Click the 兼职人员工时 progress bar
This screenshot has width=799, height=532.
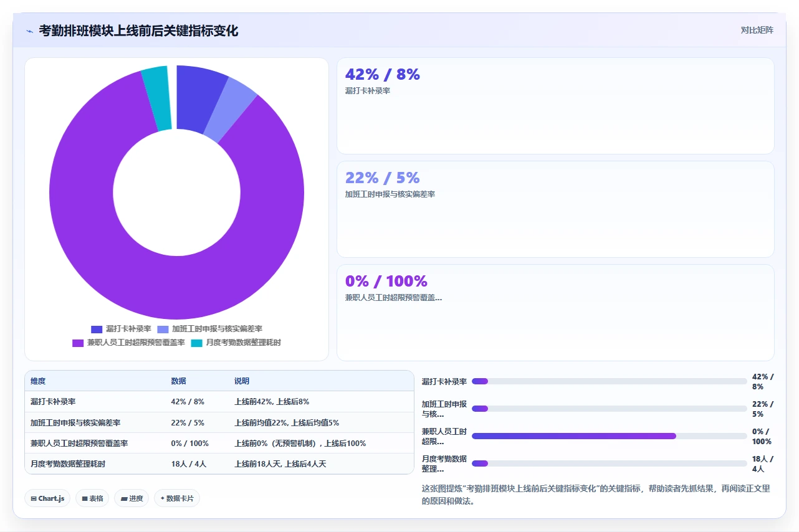tap(609, 436)
